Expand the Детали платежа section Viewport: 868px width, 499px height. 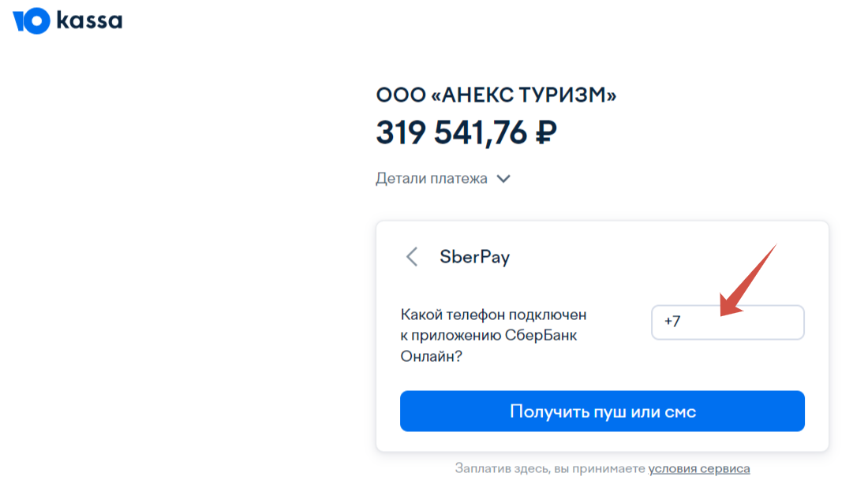point(432,179)
